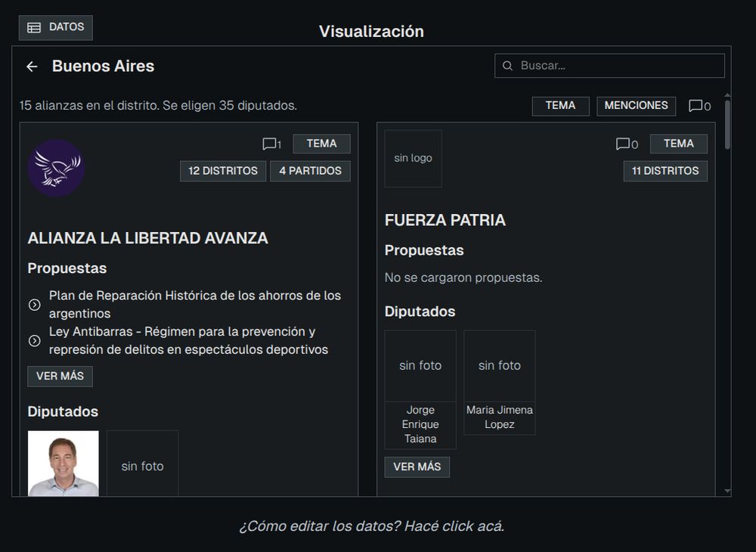The image size is (756, 552).
Task: Toggle TEMA on the Fuerza Patria card
Action: 678,143
